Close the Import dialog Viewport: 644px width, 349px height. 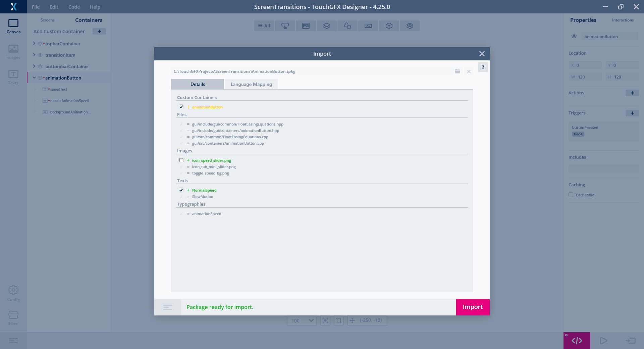pos(482,54)
